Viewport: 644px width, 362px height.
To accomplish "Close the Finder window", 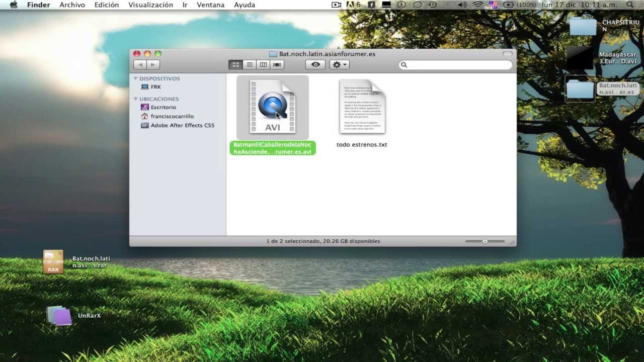I will point(137,54).
